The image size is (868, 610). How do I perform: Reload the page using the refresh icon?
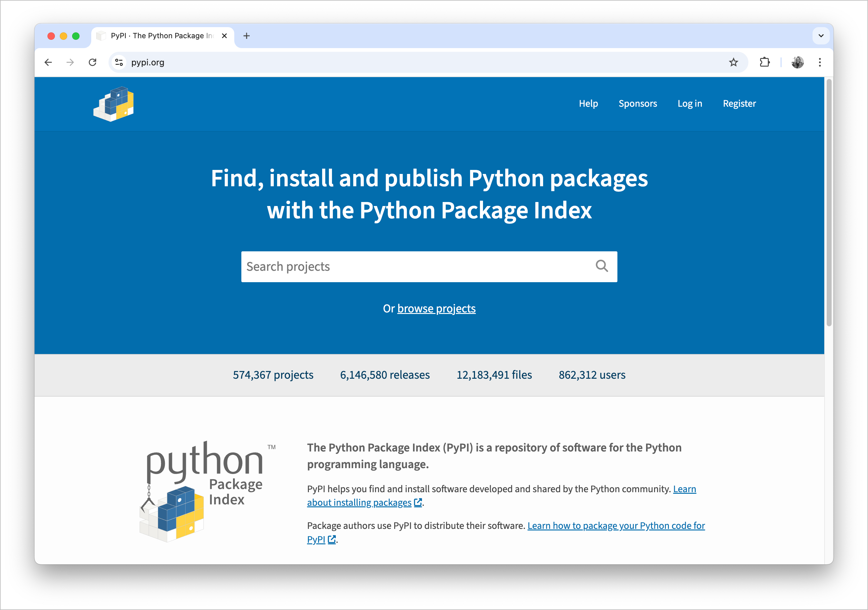[x=92, y=62]
